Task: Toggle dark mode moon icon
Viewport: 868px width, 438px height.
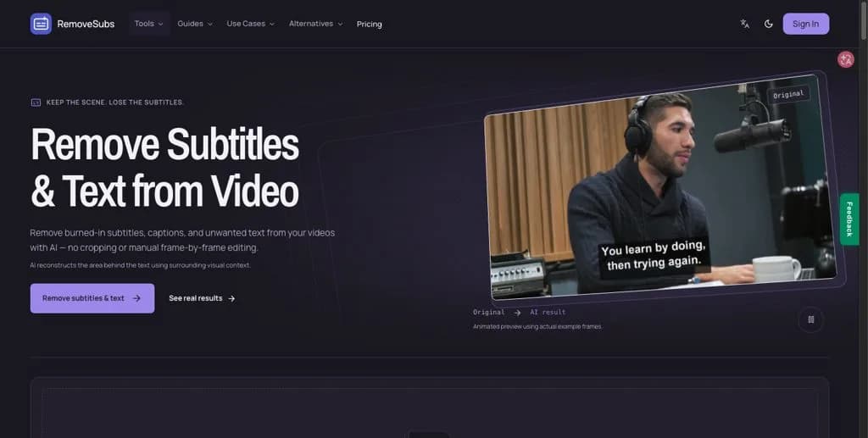Action: (768, 24)
